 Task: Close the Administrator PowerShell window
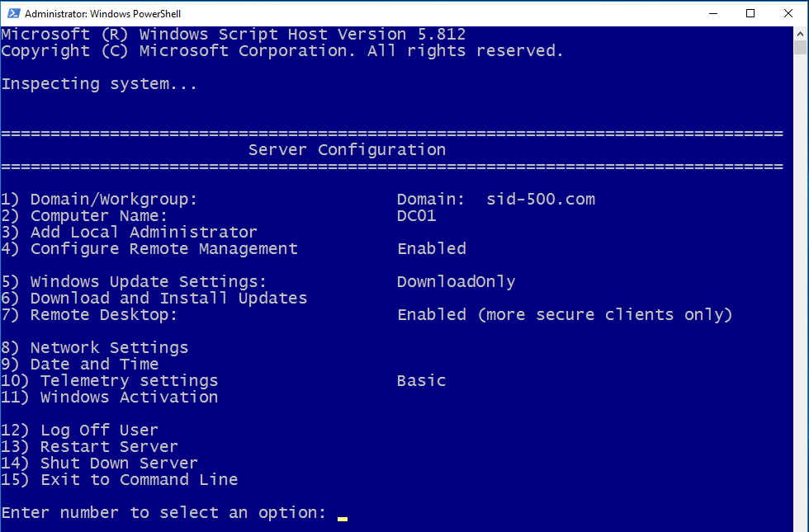pyautogui.click(x=788, y=13)
